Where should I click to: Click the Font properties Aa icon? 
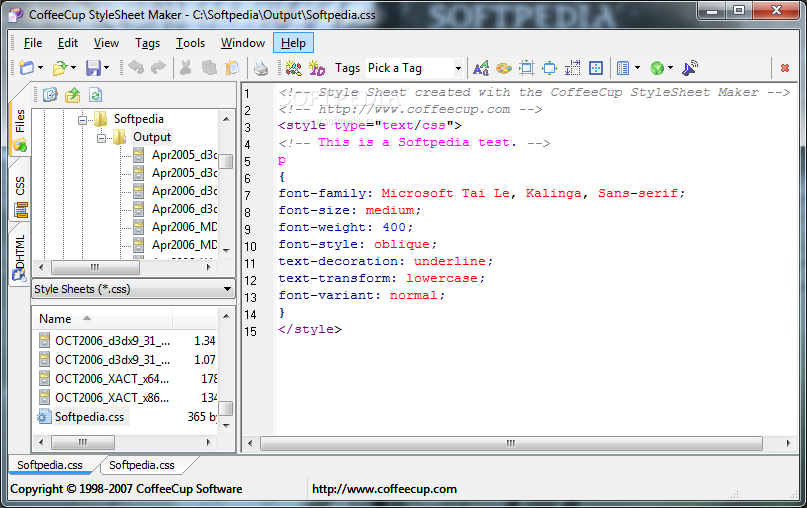481,68
